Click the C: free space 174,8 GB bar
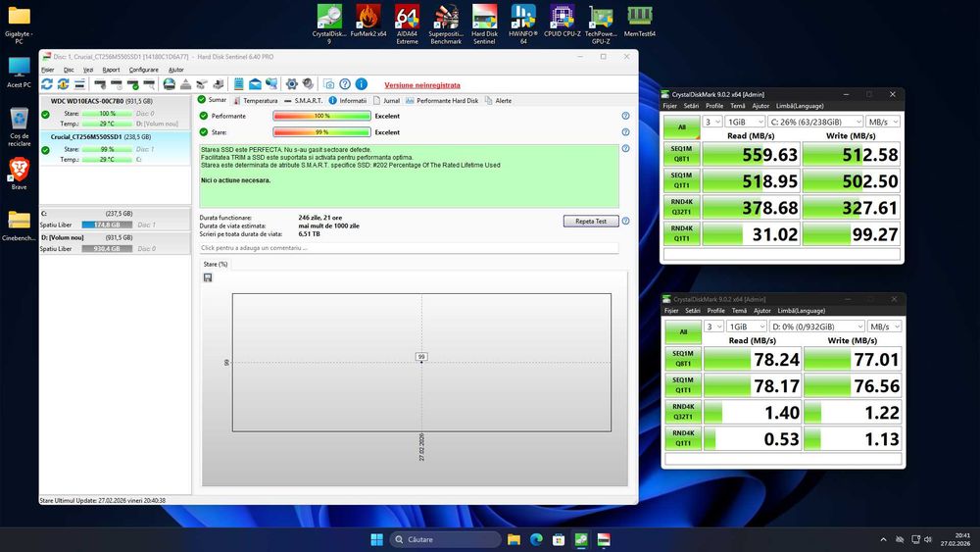The height and width of the screenshot is (552, 980). [x=107, y=225]
